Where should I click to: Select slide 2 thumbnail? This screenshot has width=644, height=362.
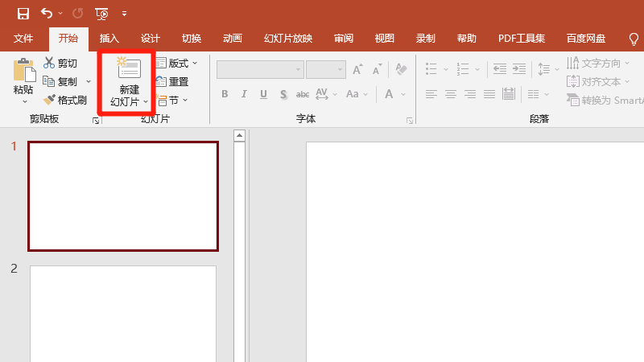(123, 314)
